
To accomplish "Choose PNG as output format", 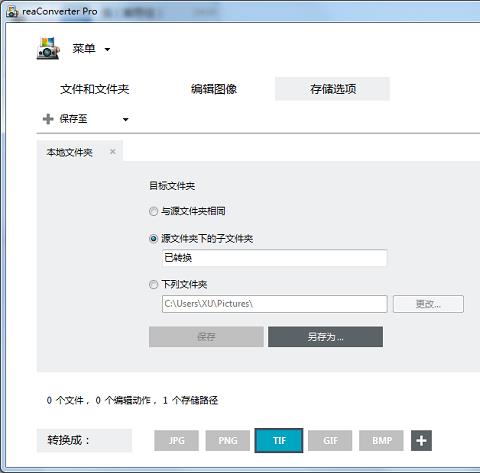I will point(228,440).
